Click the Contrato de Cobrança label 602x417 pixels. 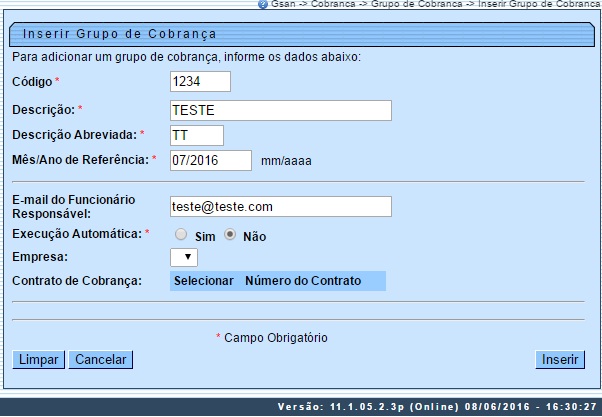(77, 281)
